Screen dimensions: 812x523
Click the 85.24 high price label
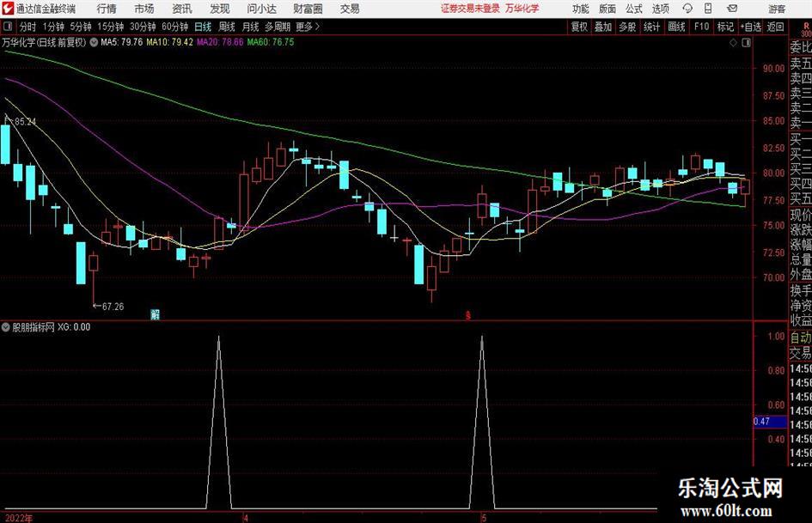click(26, 122)
